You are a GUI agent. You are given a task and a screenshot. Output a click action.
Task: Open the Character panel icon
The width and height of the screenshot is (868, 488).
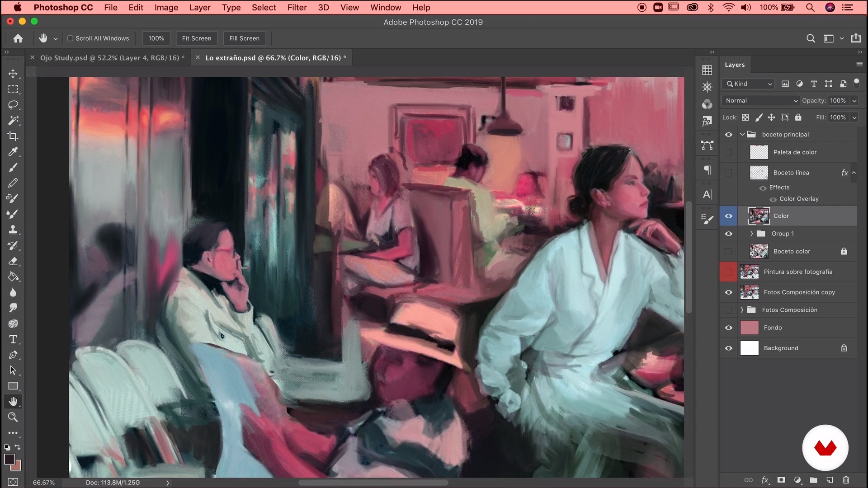pyautogui.click(x=707, y=194)
